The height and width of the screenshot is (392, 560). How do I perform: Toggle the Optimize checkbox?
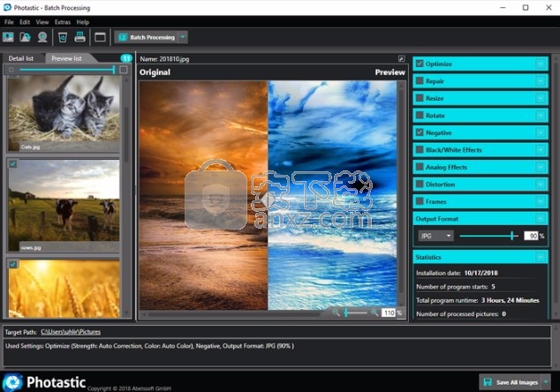[x=420, y=64]
